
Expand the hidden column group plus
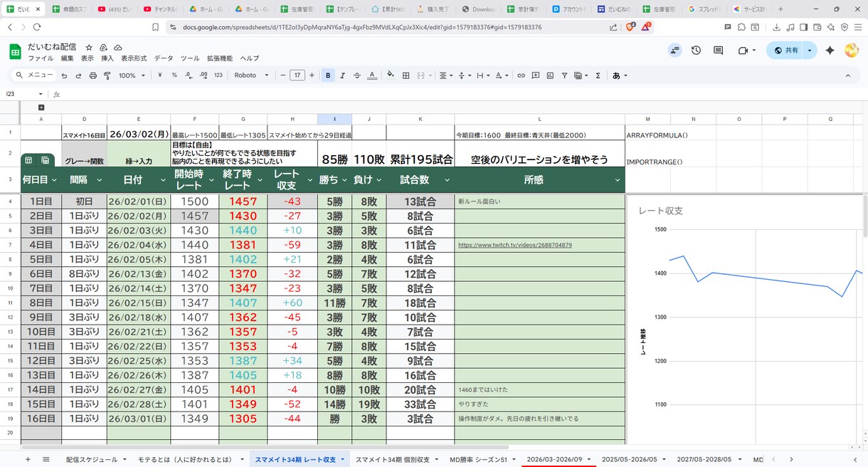pos(41,107)
